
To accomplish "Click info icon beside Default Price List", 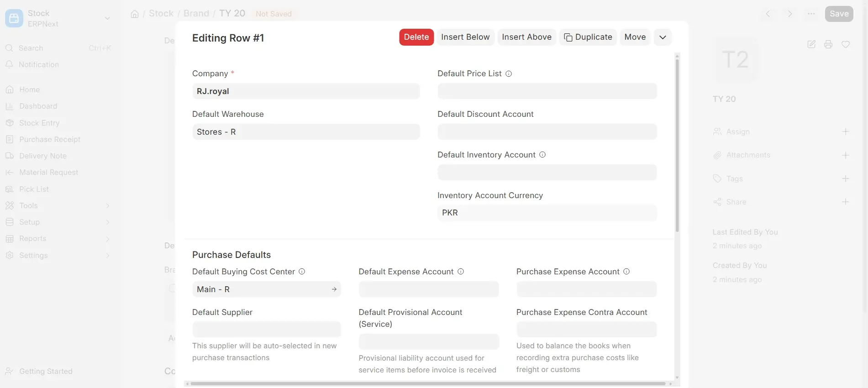I will 509,73.
